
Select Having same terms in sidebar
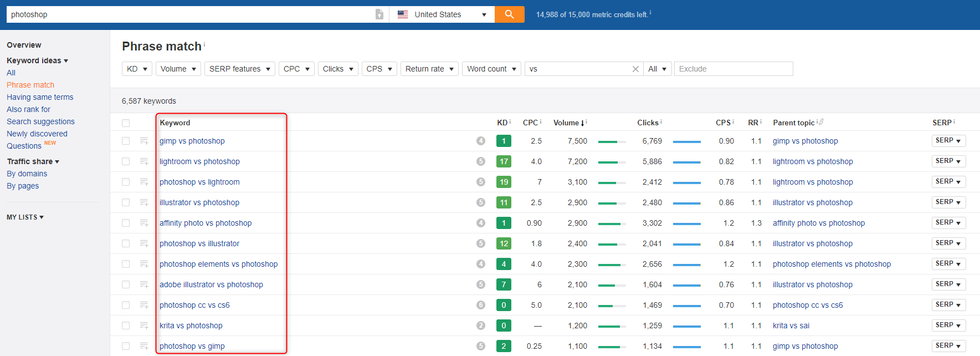(x=40, y=97)
